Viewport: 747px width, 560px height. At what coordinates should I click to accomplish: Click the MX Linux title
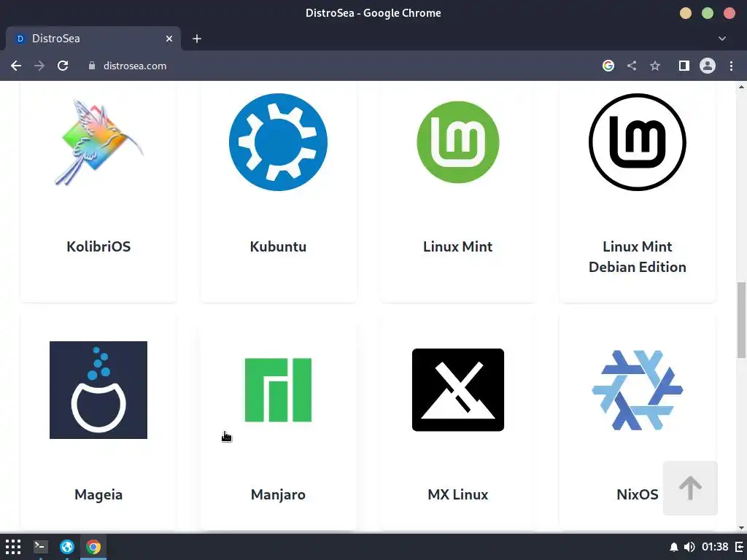click(x=458, y=495)
